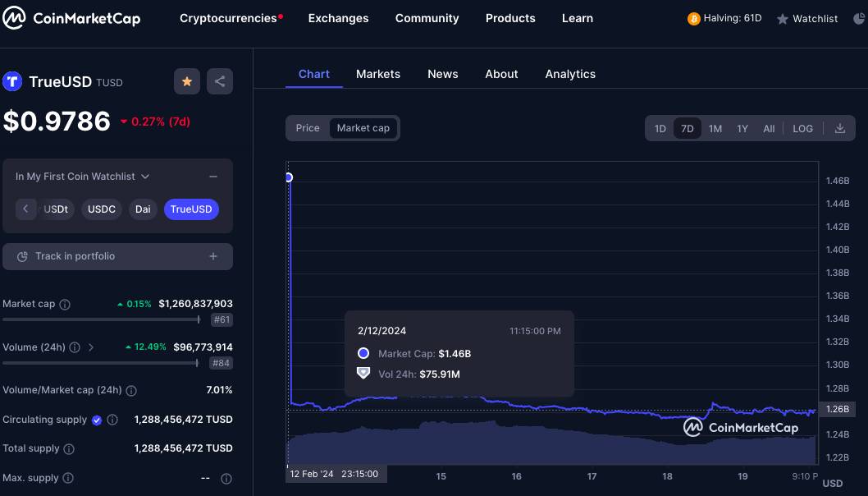The height and width of the screenshot is (496, 868).
Task: Click the #84 volume rank badge
Action: [222, 363]
